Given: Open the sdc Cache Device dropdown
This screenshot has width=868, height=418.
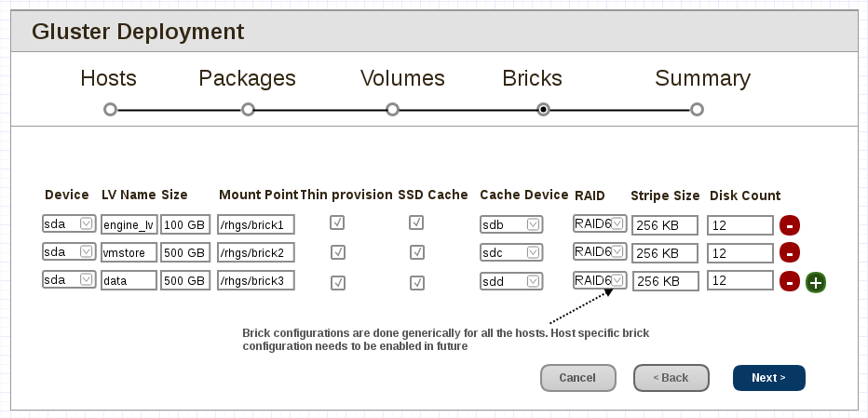Looking at the screenshot, I should tap(511, 252).
